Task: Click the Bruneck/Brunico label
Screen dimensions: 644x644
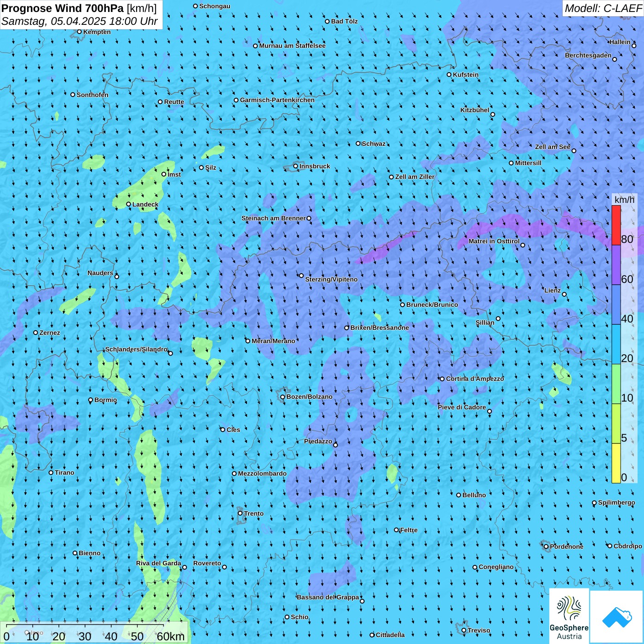Action: pos(432,305)
